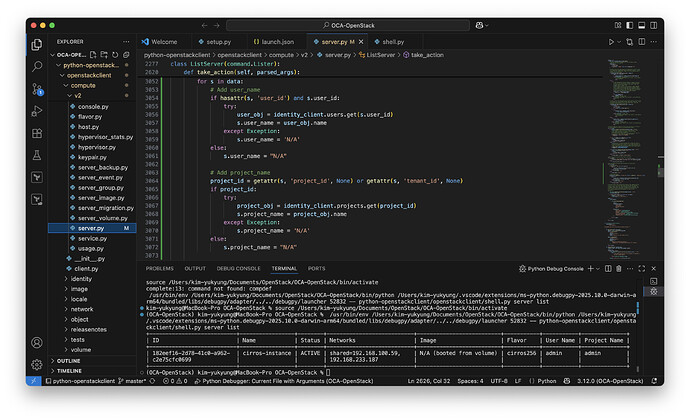Open the Accounts icon in activity bar
The height and width of the screenshot is (420, 690).
[37, 343]
